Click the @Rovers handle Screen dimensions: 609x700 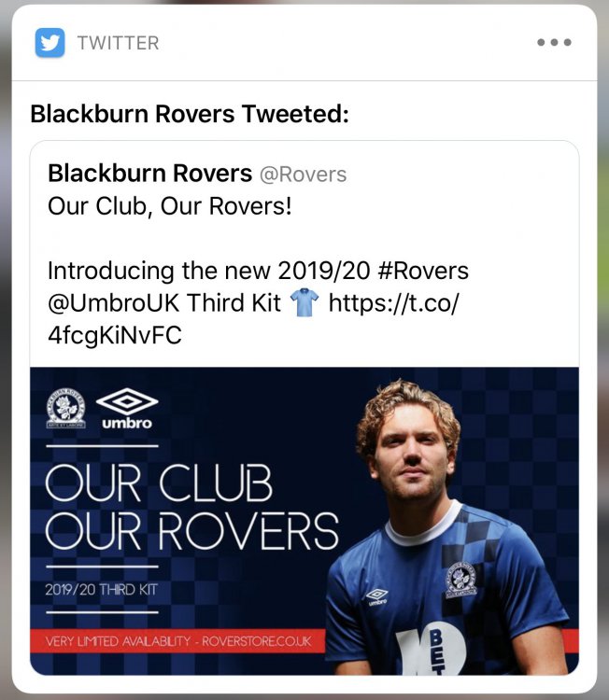[303, 175]
